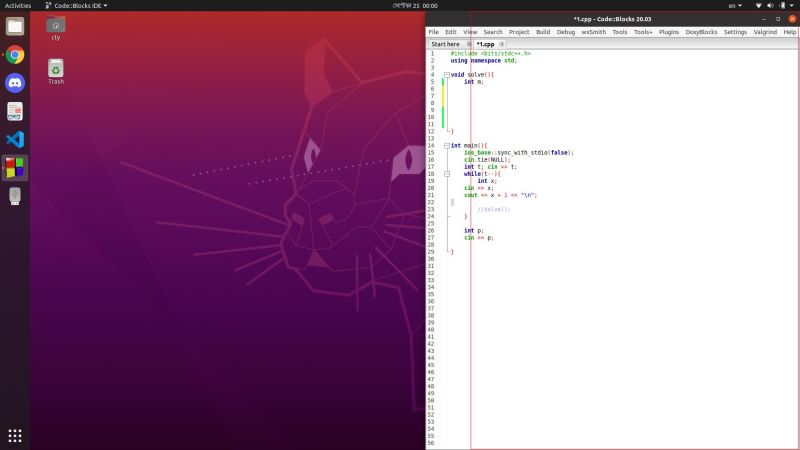Open the Search menu
This screenshot has width=800, height=450.
493,32
